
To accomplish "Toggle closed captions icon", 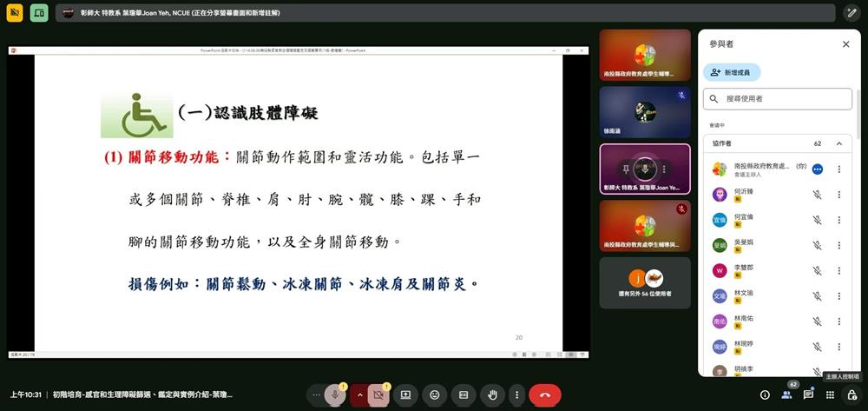I will point(464,394).
